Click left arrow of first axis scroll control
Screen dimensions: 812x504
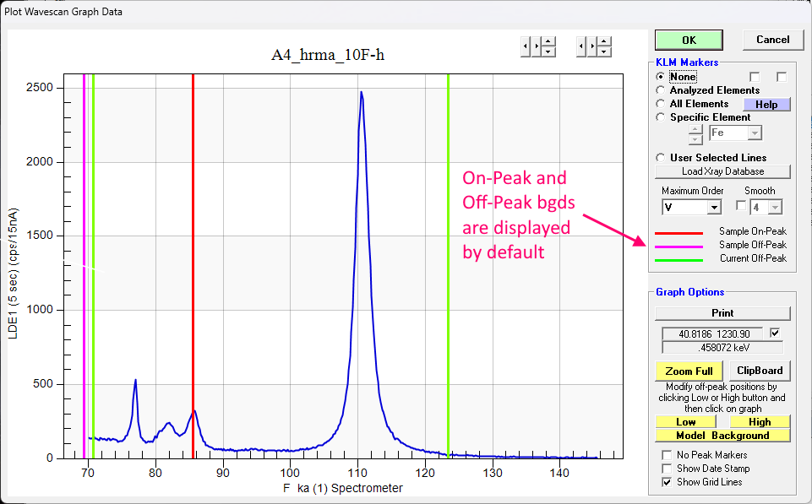click(x=526, y=46)
